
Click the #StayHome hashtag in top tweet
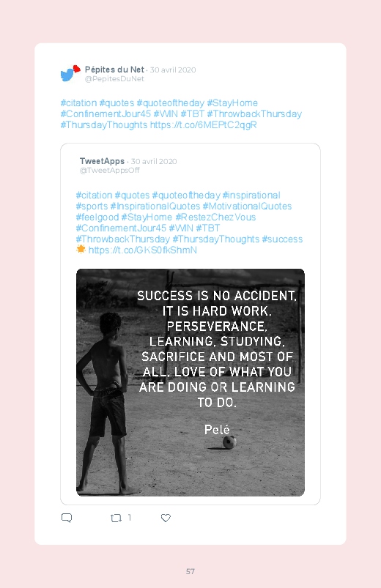point(232,103)
